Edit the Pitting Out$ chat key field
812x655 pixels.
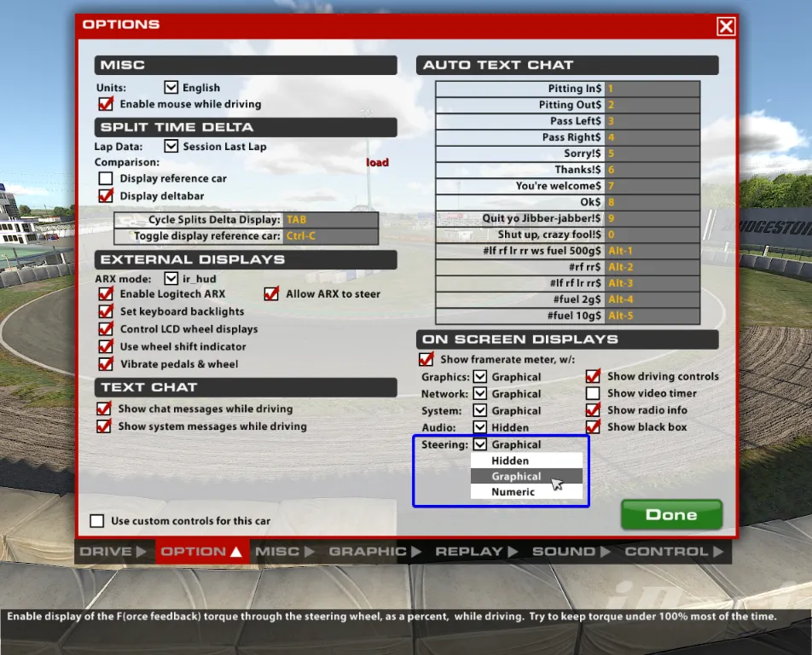652,105
